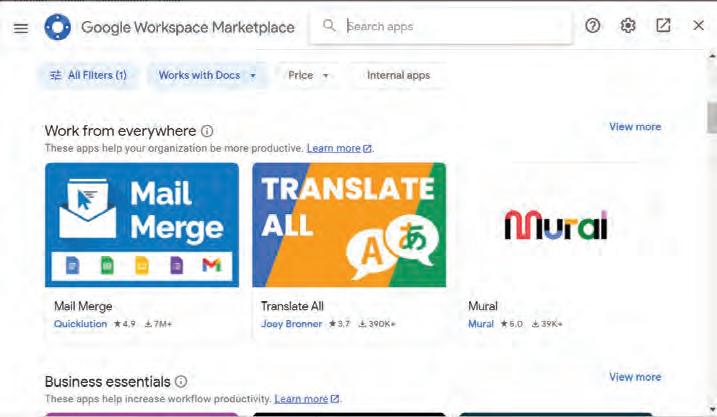Image resolution: width=717 pixels, height=417 pixels.
Task: Click Mural 5.0 star rating
Action: point(511,324)
